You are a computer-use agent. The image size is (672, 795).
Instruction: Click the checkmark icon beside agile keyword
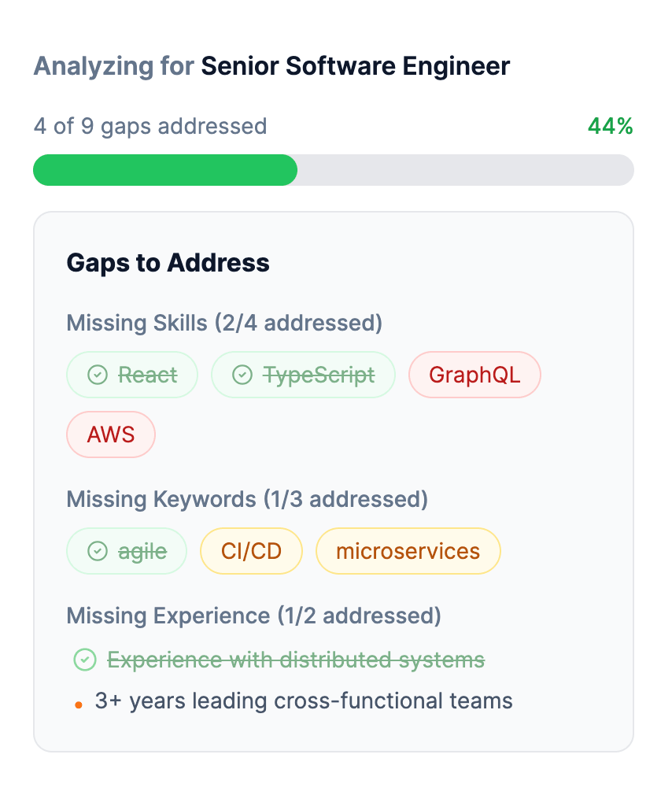pos(98,551)
